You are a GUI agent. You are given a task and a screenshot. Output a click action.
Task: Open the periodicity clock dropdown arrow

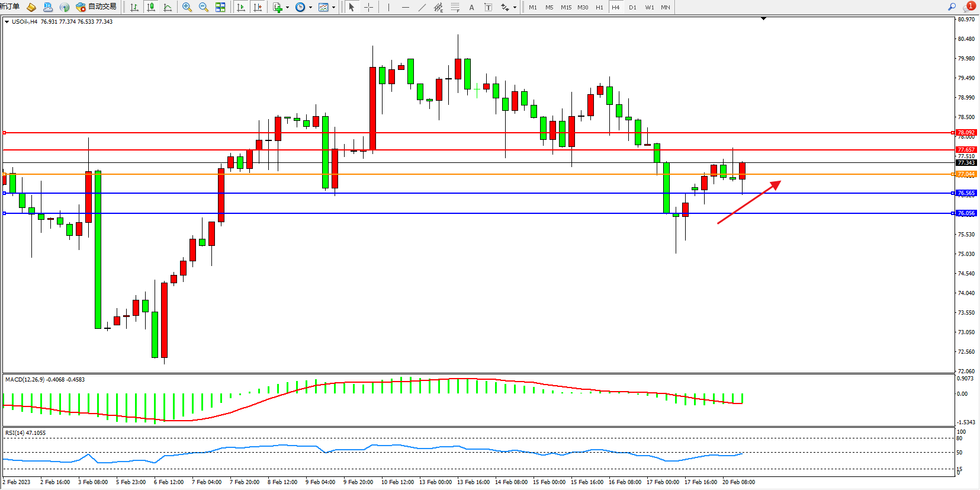310,7
